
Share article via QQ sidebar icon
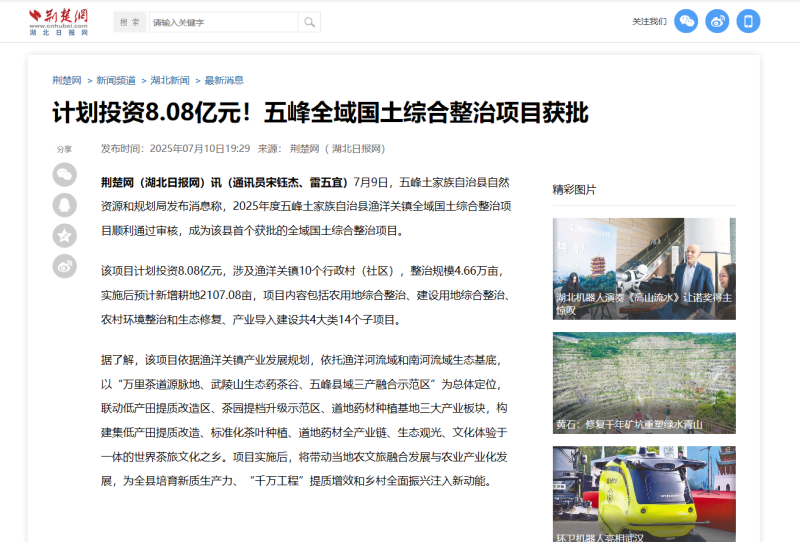(65, 205)
